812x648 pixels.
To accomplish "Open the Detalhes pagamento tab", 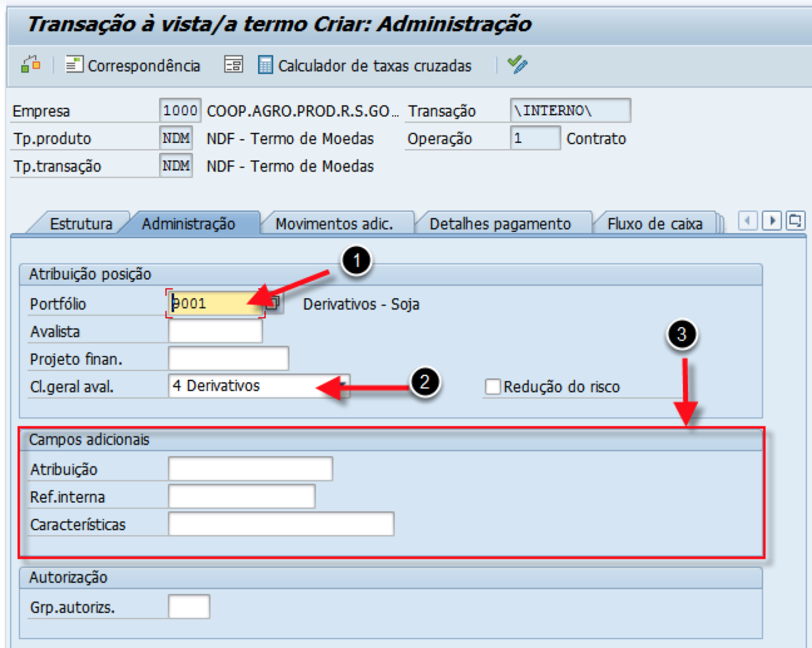I will click(x=500, y=224).
